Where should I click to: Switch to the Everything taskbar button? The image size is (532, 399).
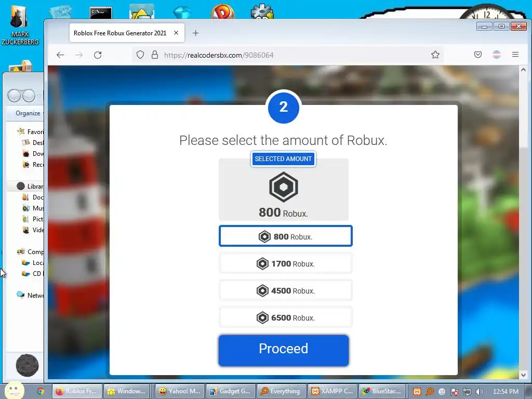point(281,391)
